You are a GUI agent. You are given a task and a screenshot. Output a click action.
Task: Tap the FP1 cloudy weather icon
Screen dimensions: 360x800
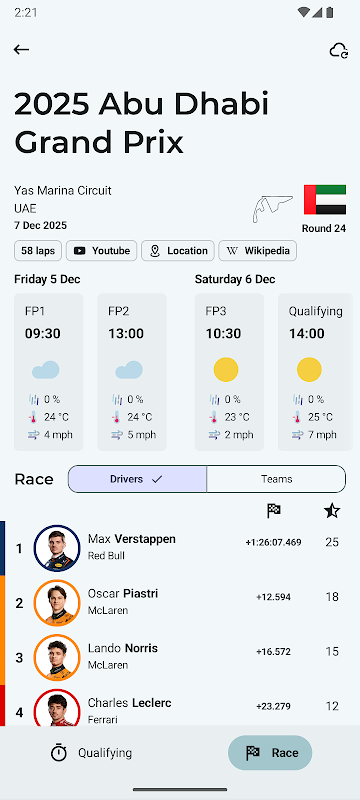click(x=45, y=369)
